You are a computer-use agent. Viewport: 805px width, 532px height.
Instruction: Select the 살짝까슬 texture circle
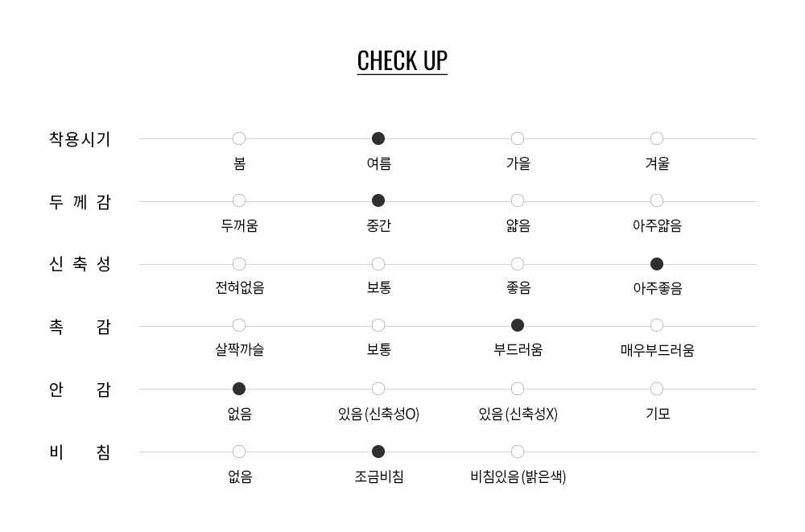pyautogui.click(x=239, y=326)
